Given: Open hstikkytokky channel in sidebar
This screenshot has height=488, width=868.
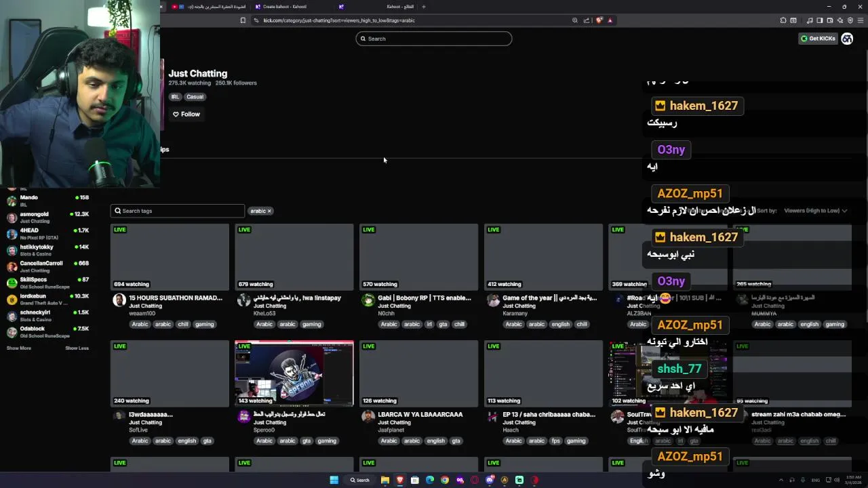Looking at the screenshot, I should point(47,250).
